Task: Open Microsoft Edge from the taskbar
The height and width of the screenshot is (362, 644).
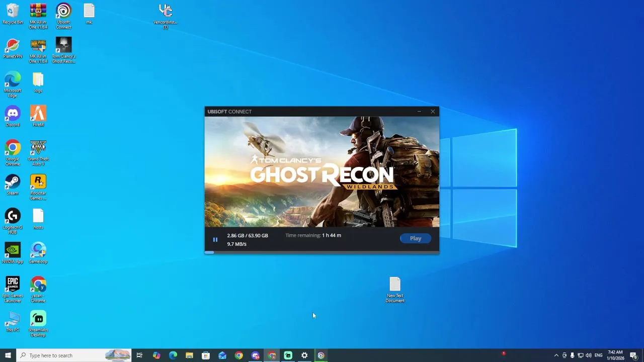Action: [x=173, y=355]
